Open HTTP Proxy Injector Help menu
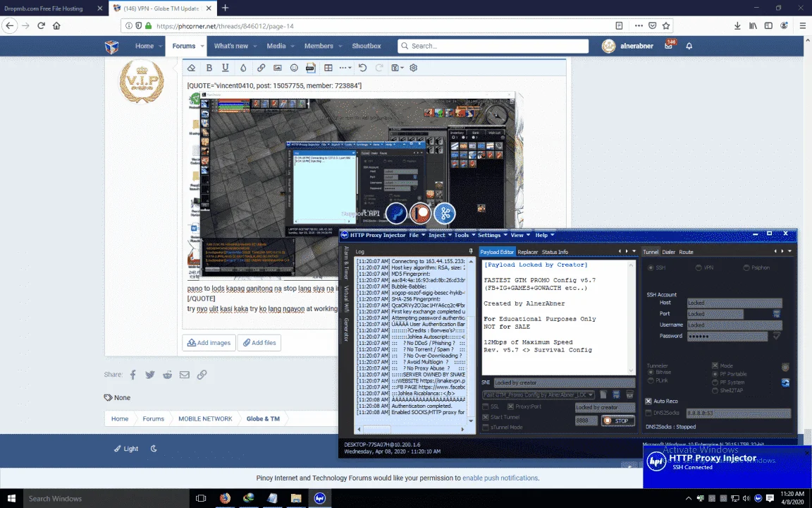This screenshot has width=812, height=508. (544, 236)
